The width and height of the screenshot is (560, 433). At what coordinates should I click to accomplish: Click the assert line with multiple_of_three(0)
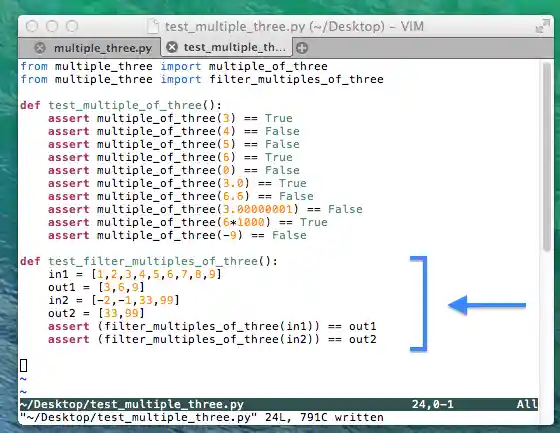tap(174, 170)
